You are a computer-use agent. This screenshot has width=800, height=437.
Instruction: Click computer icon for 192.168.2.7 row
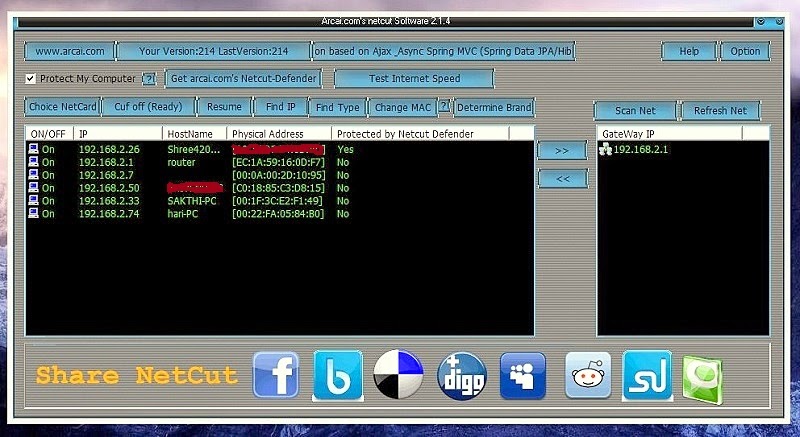tap(33, 174)
